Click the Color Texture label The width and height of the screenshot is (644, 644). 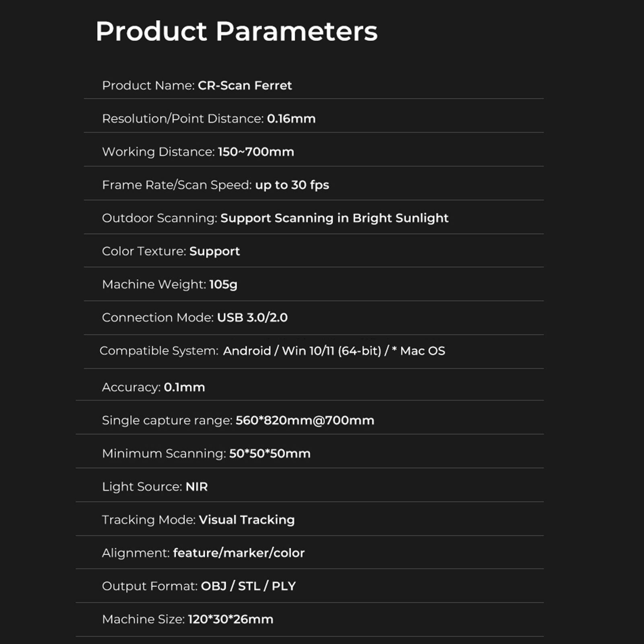[x=144, y=251]
